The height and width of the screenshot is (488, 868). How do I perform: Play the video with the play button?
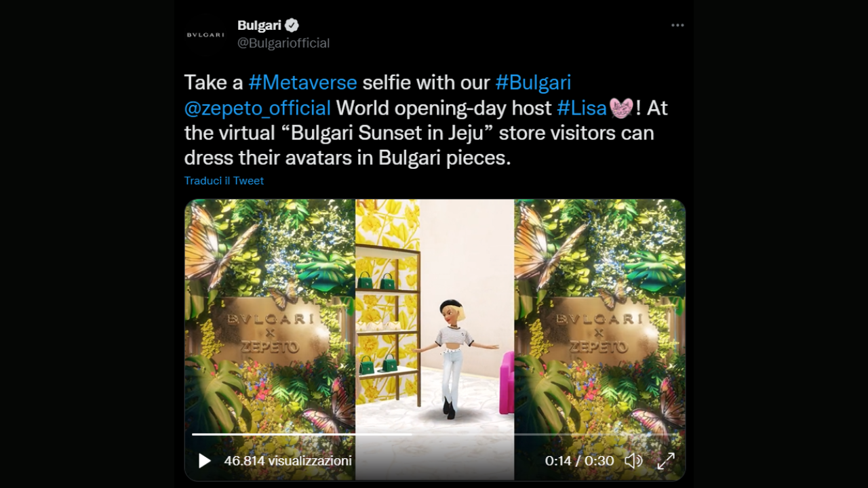[204, 461]
